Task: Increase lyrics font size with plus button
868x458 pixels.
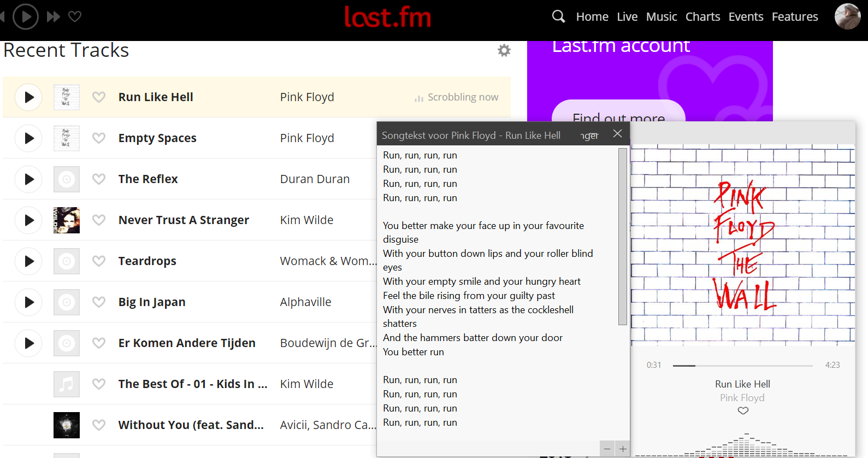Action: [623, 449]
